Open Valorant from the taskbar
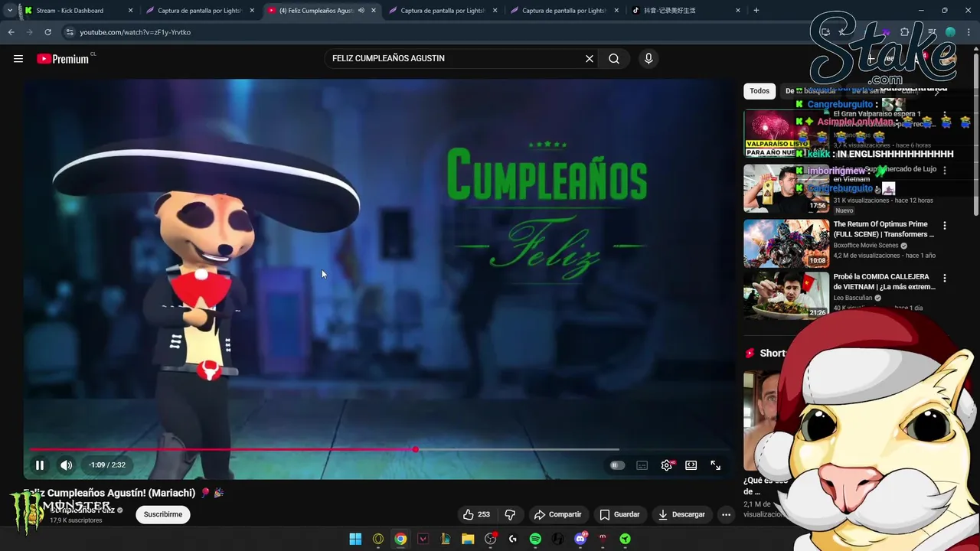Viewport: 980px width, 551px height. [423, 539]
